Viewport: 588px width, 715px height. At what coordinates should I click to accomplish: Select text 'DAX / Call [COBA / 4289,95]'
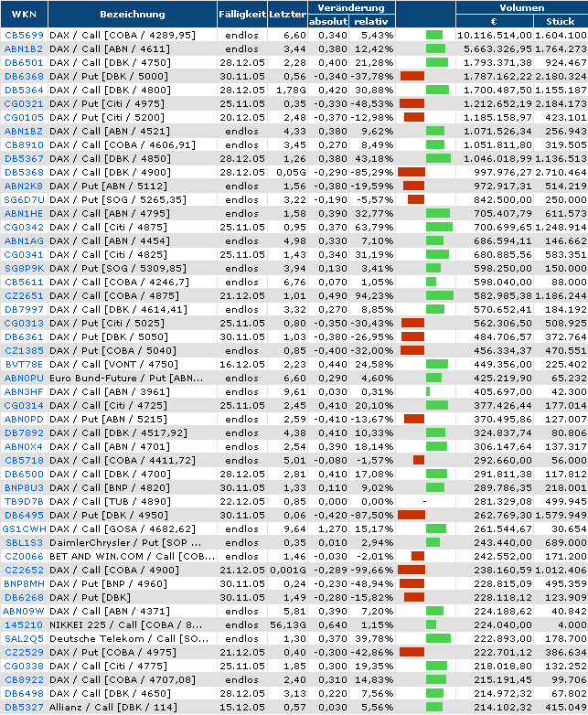[x=123, y=35]
